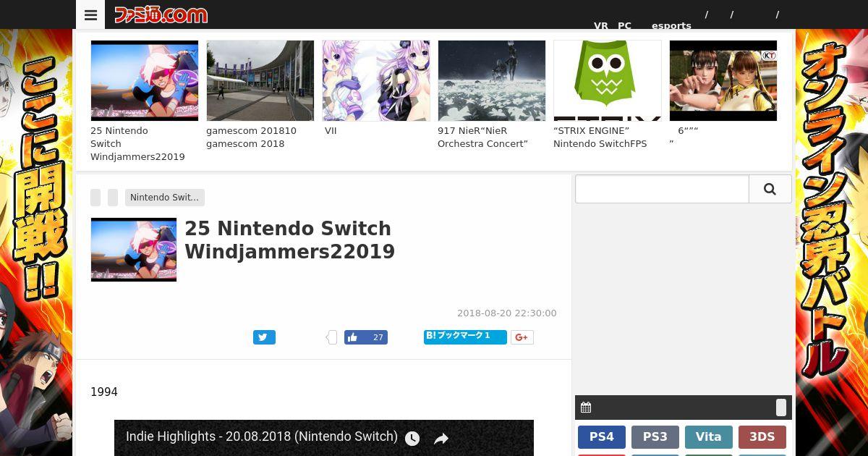This screenshot has width=868, height=456.
Task: Select the PS3 platform button
Action: [655, 437]
